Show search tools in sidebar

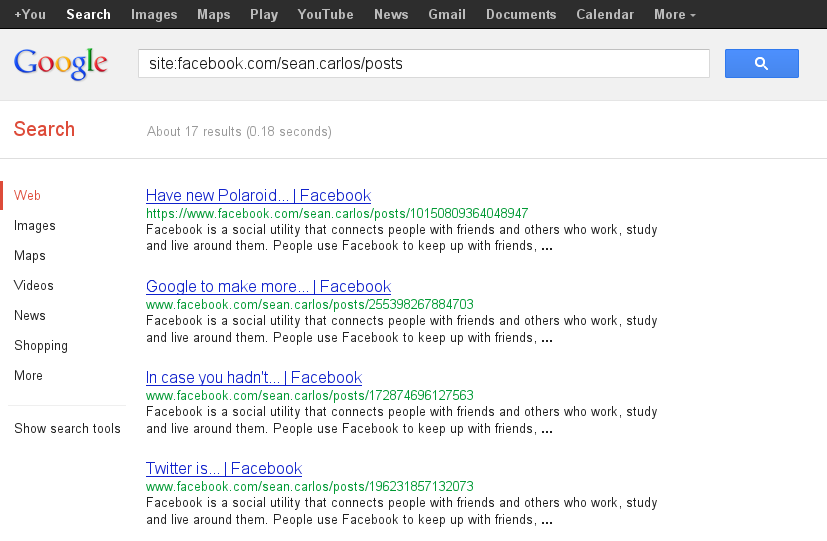tap(67, 429)
